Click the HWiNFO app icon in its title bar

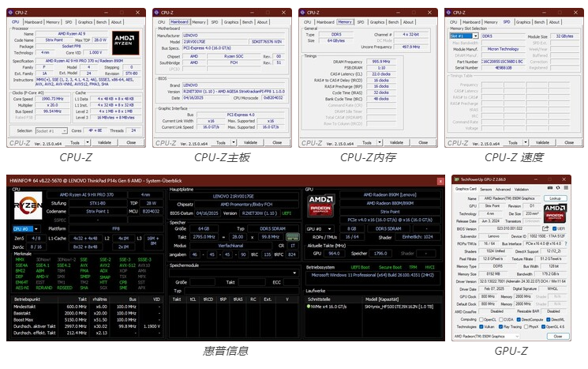9,179
